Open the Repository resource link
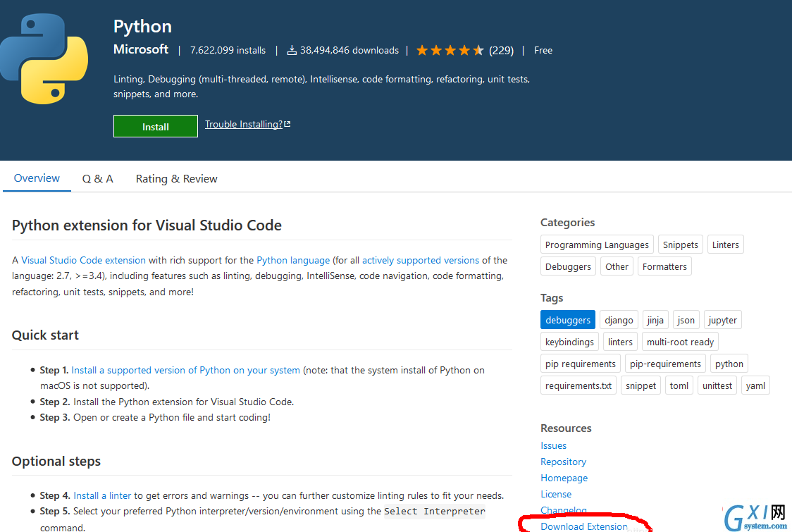This screenshot has width=792, height=532. pyautogui.click(x=563, y=462)
